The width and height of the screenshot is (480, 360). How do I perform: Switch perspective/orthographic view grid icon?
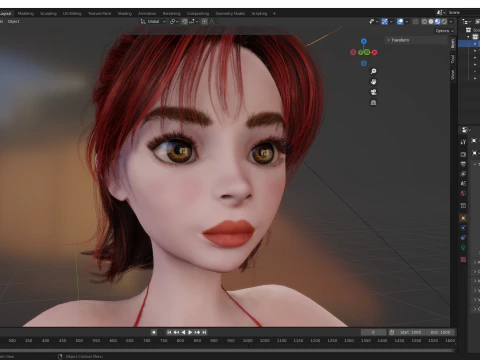(373, 103)
